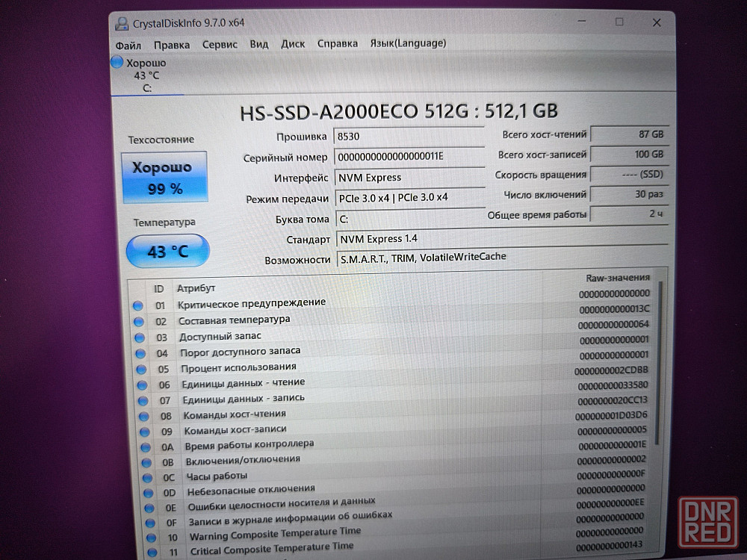Viewport: 747px width, 560px height.
Task: Click the Режим передачи field with PCIe 3.0 x4
Action: click(x=410, y=198)
